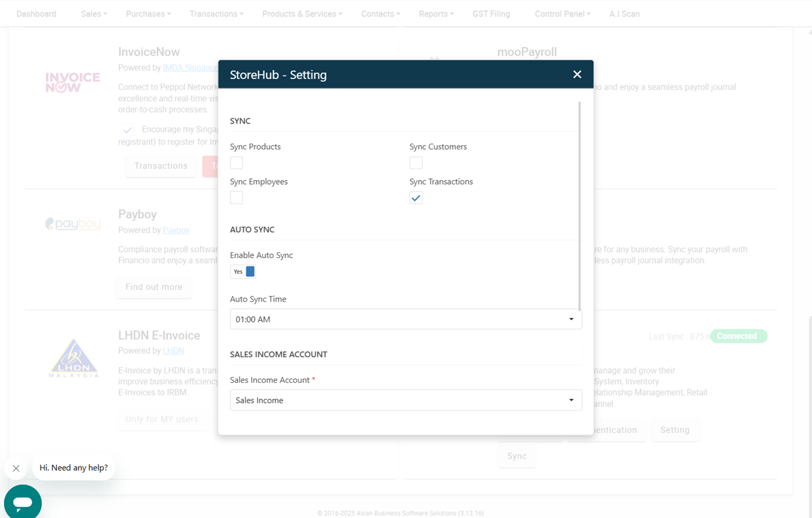
Task: Click the SALES INCOME ACCOUNT heading
Action: point(279,354)
